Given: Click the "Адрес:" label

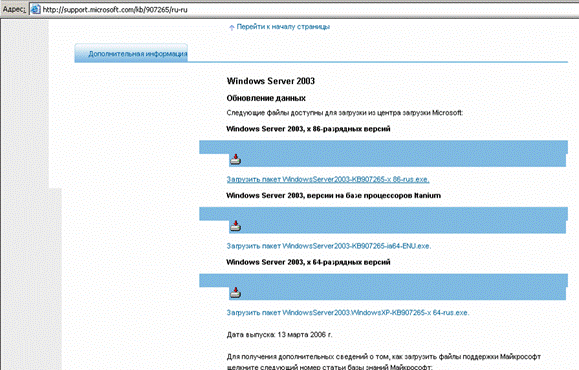Looking at the screenshot, I should 14,9.
